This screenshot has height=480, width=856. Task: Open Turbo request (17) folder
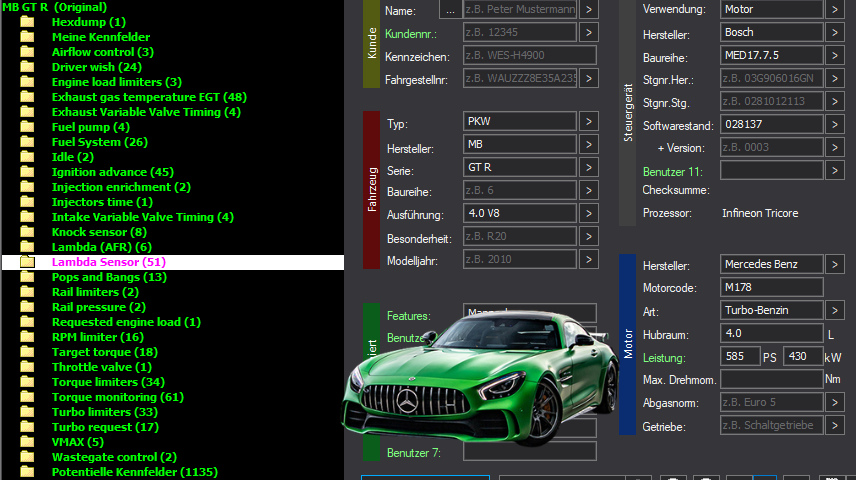pos(105,428)
